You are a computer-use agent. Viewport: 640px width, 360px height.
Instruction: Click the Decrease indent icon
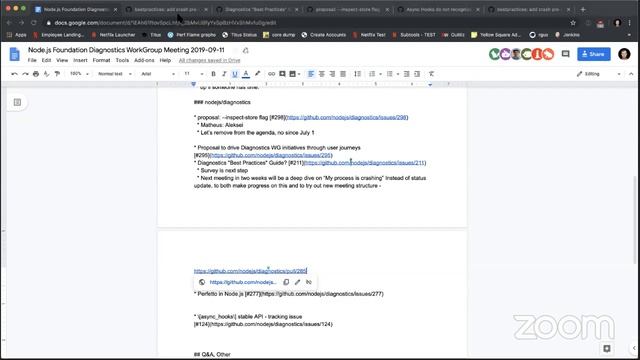[407, 74]
